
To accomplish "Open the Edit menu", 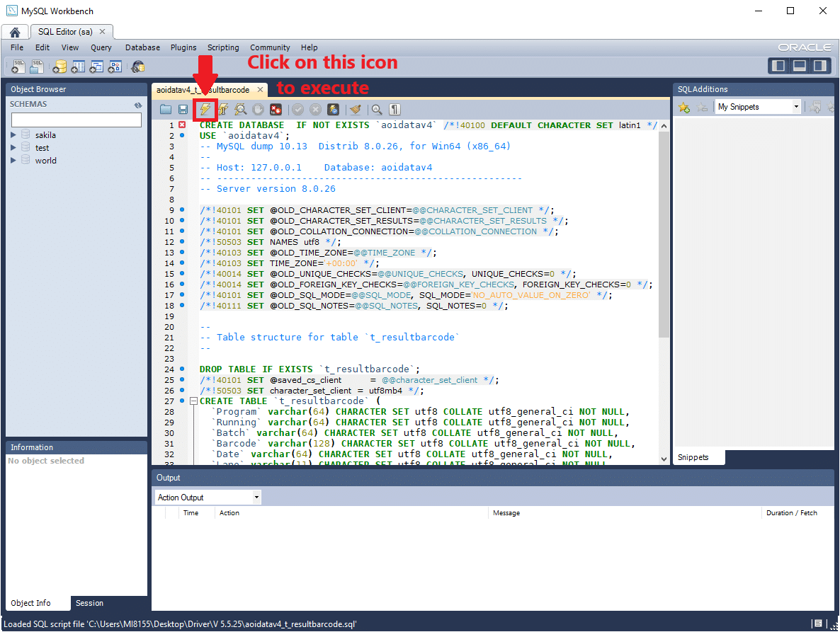I will point(42,47).
